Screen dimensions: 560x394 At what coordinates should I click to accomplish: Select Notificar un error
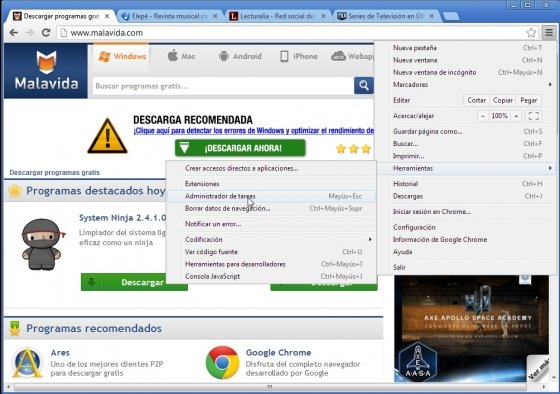(271, 224)
